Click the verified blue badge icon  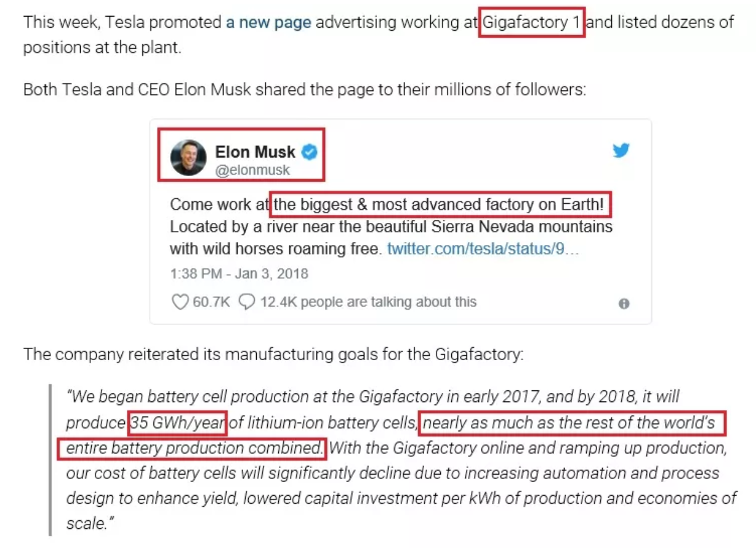tap(310, 152)
